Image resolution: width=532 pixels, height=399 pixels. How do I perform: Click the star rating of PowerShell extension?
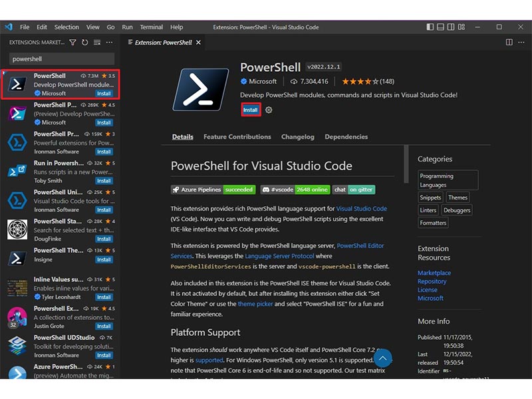pos(360,81)
